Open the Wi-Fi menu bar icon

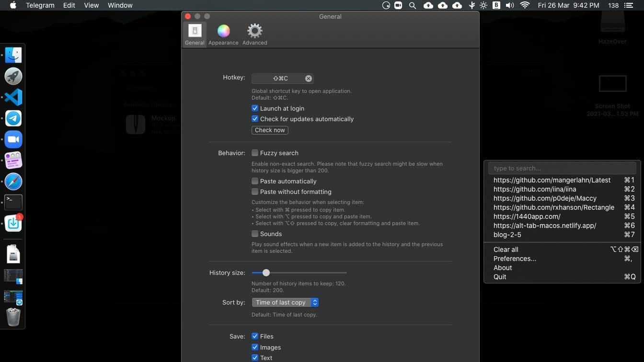(x=525, y=5)
